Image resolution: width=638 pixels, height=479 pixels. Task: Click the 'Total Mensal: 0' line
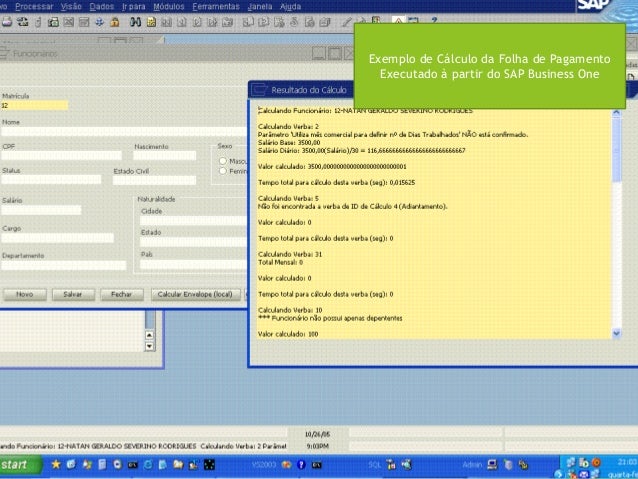(280, 262)
